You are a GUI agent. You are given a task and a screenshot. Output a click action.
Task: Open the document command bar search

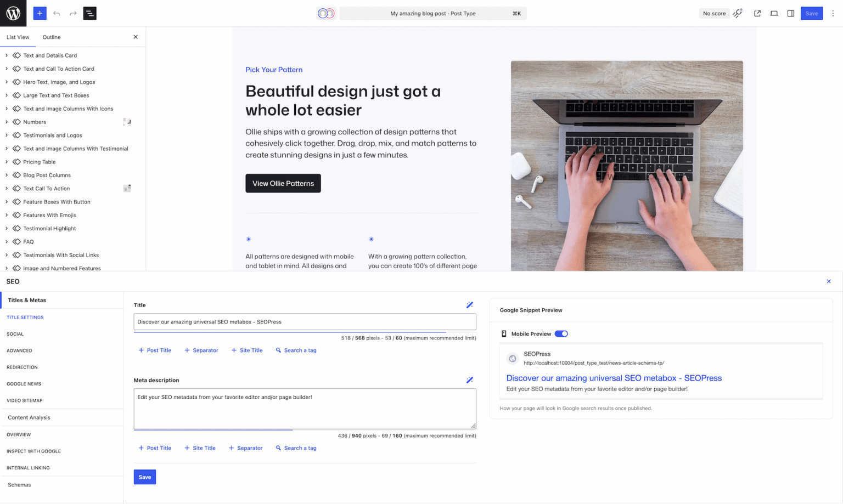point(433,13)
